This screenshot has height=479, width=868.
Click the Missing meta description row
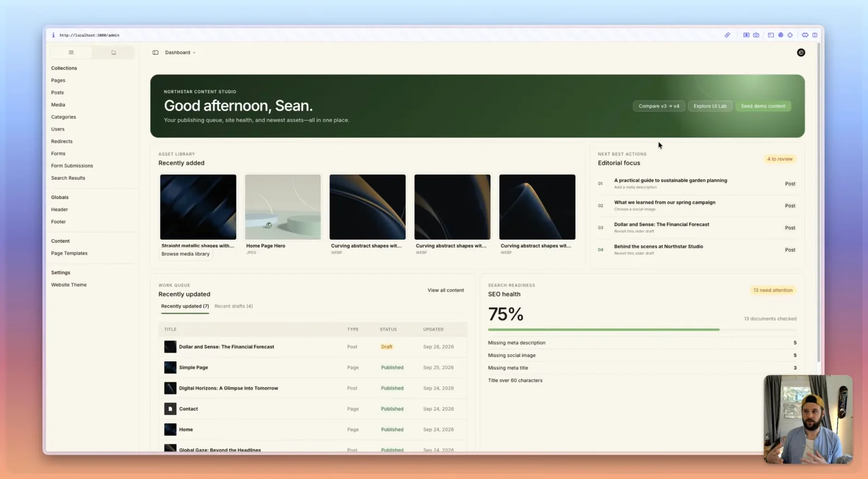pyautogui.click(x=642, y=343)
